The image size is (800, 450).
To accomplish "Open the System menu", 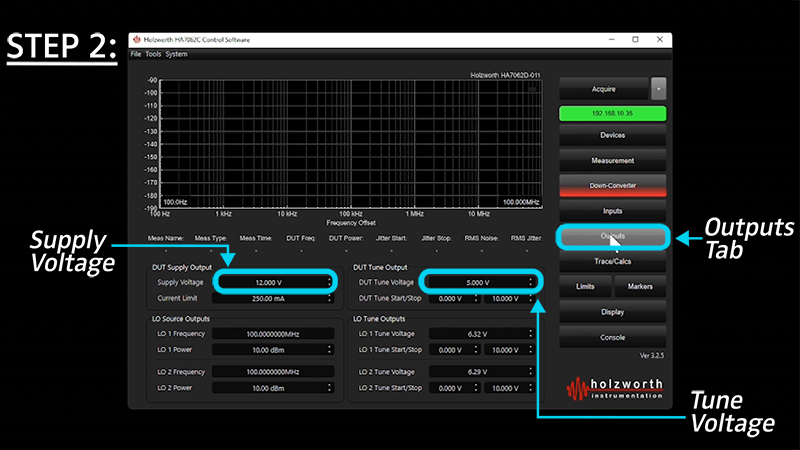I will 176,54.
